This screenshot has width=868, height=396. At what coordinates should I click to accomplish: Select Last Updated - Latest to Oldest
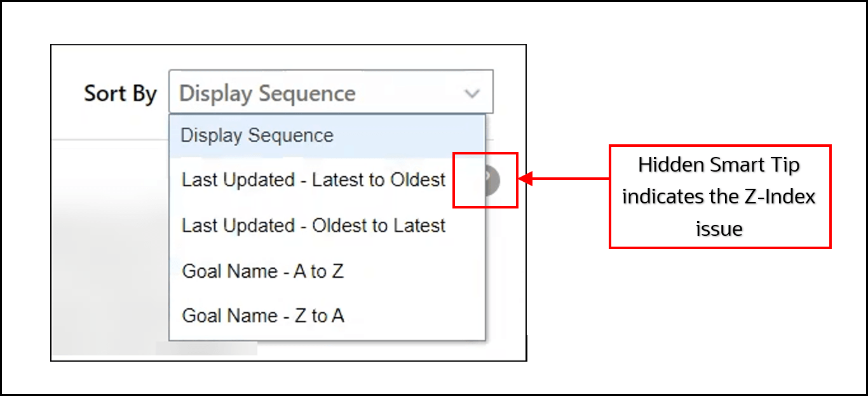(x=313, y=180)
